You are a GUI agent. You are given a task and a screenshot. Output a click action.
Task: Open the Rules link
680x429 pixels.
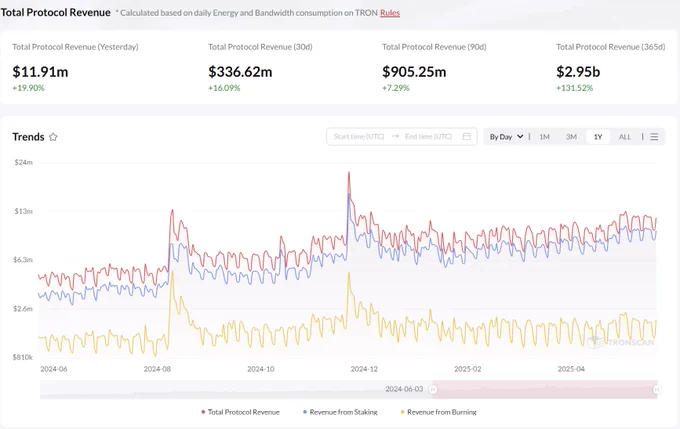390,13
